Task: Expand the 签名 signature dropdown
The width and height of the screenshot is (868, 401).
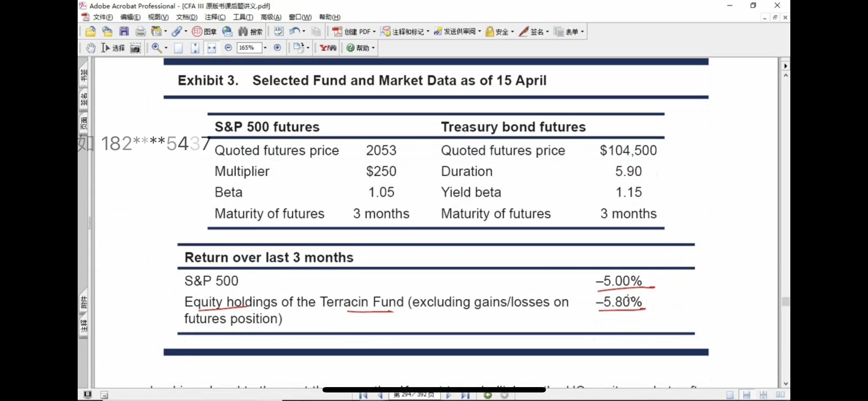Action: click(547, 32)
